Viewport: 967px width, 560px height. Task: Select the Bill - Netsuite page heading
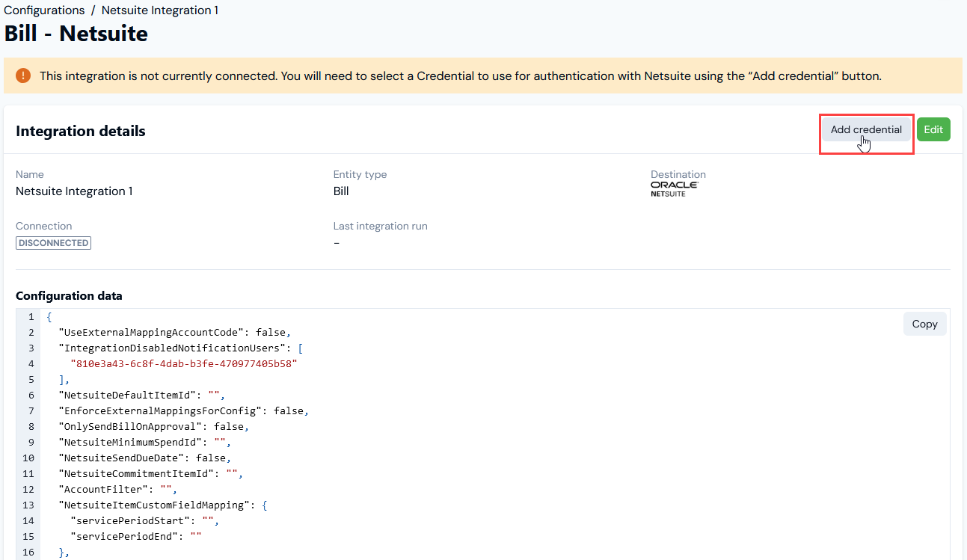76,34
